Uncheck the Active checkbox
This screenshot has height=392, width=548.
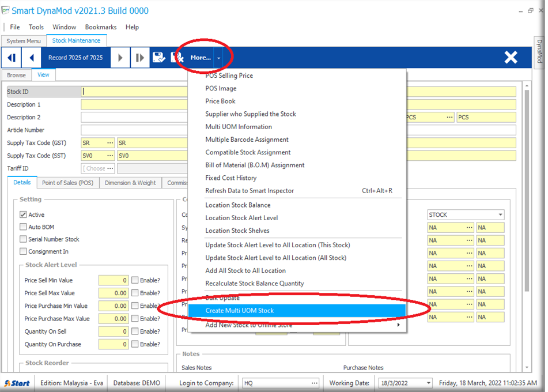coord(24,214)
